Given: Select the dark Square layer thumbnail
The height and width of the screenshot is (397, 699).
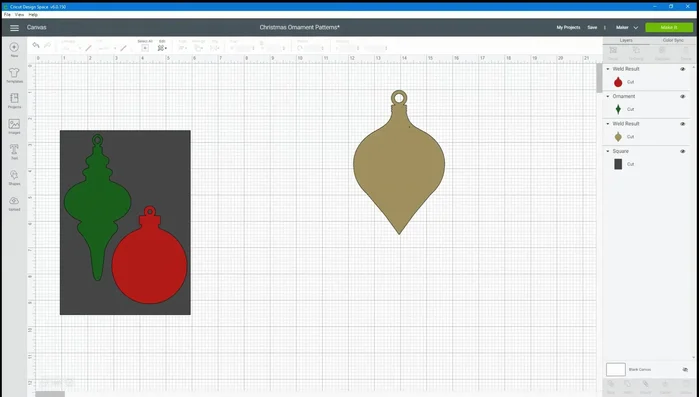Looking at the screenshot, I should pos(618,164).
